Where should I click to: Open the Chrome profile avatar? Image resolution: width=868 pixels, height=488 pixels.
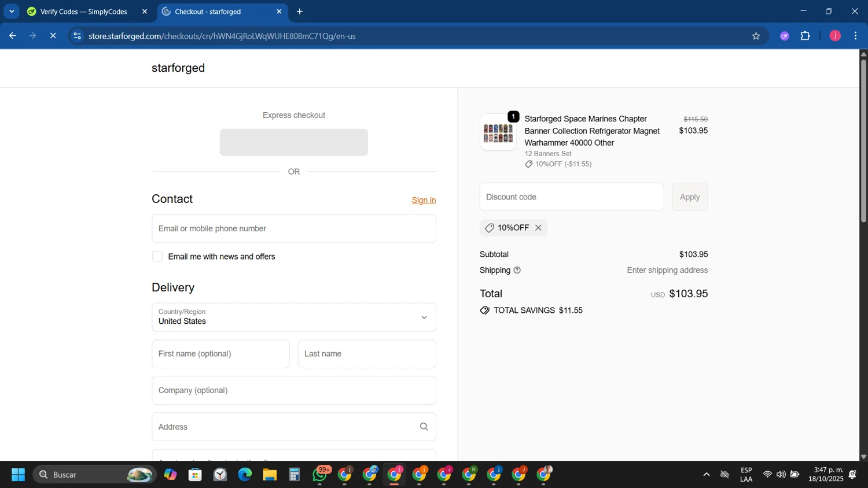point(835,36)
